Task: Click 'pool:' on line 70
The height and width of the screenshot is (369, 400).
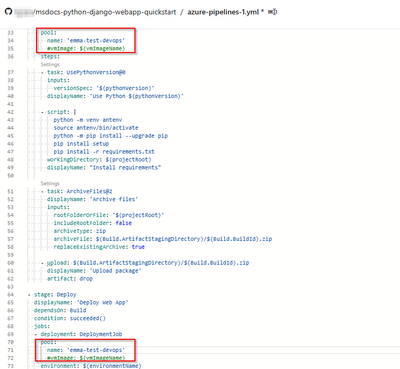Action: pos(49,342)
